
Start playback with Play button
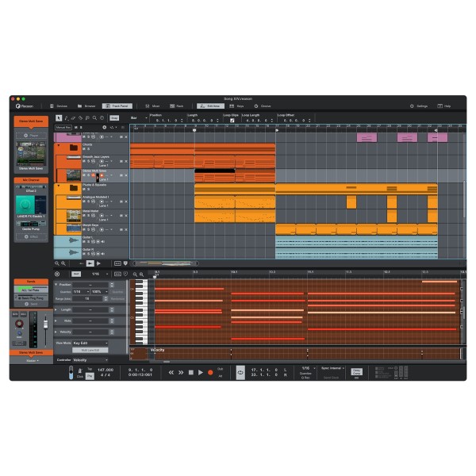(201, 373)
